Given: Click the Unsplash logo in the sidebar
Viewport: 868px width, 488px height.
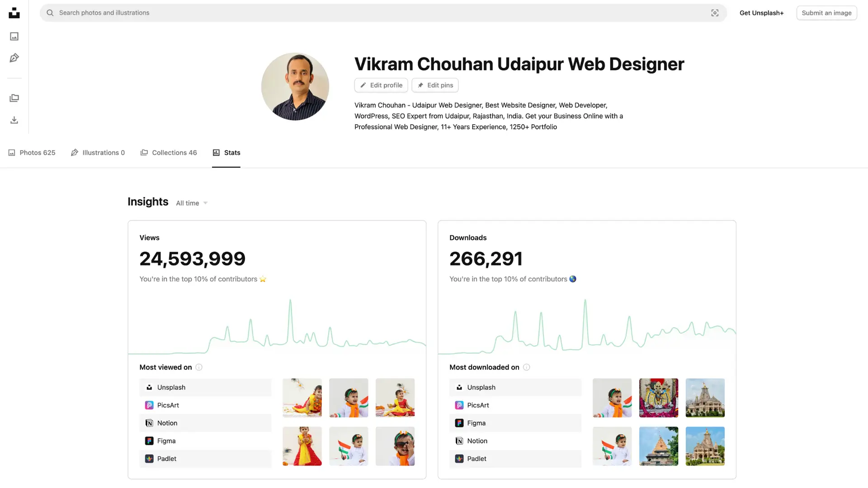Looking at the screenshot, I should [x=14, y=13].
